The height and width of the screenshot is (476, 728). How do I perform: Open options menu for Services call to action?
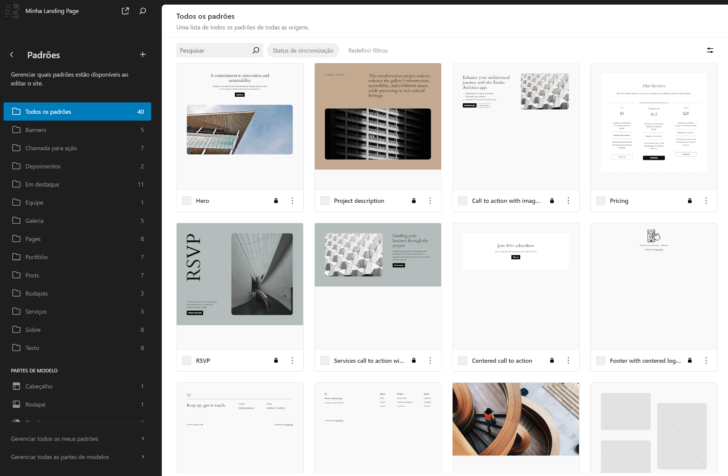(x=430, y=360)
